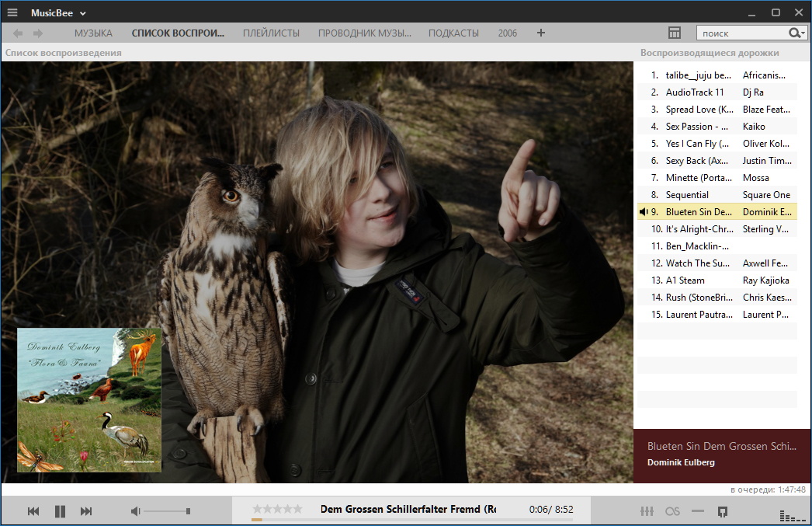Toggle the repeat/shuffle dash icon
This screenshot has height=526, width=812.
tap(698, 511)
